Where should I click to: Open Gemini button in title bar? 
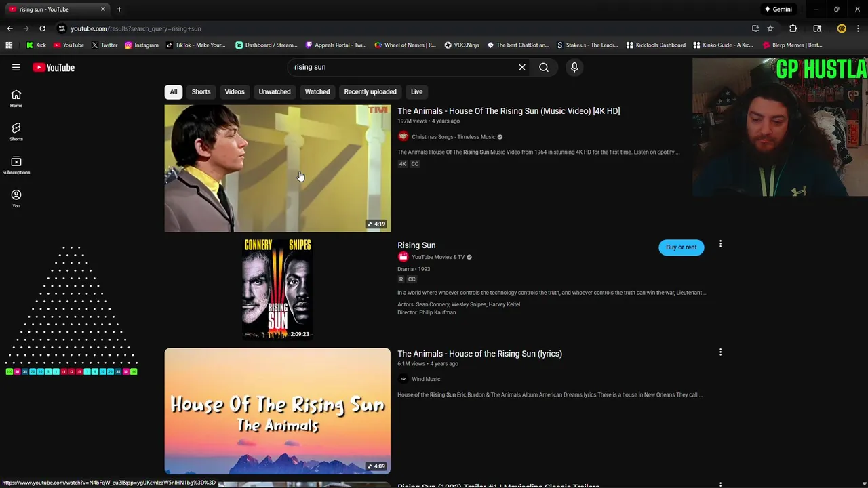[778, 9]
